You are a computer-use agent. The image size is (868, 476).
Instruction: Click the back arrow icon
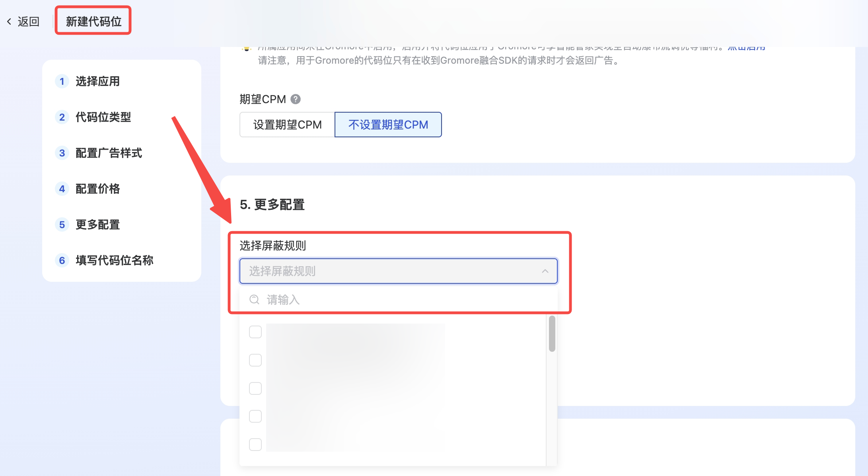[x=9, y=21]
